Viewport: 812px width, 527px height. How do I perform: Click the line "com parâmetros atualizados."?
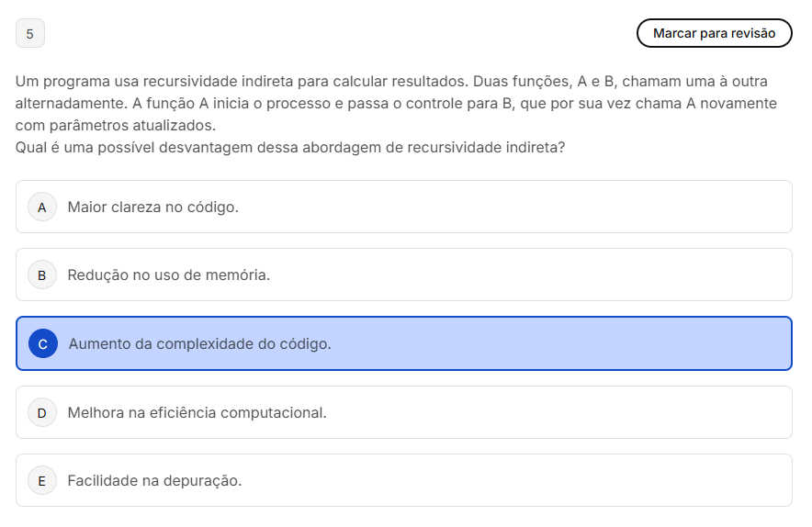115,125
